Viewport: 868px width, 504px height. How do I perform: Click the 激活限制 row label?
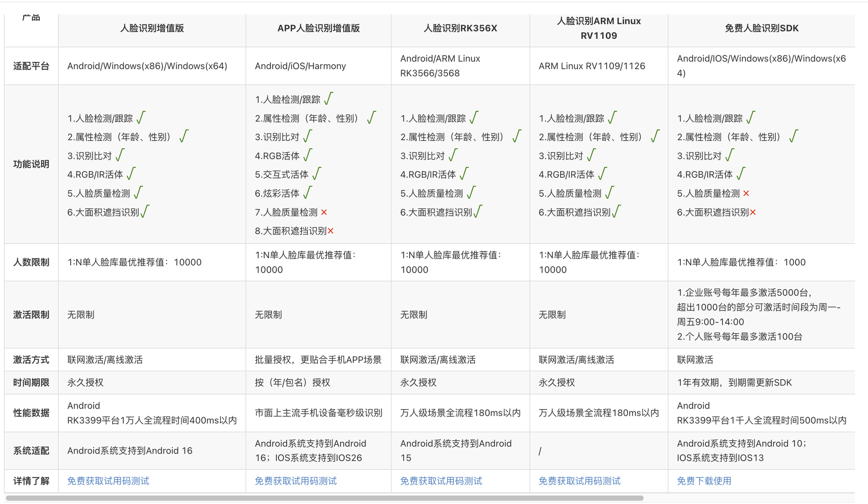point(31,315)
